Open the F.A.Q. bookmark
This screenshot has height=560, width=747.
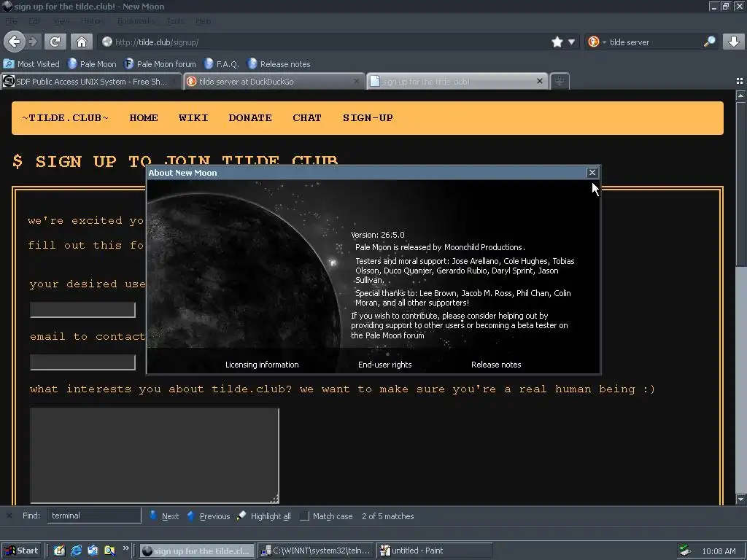pos(222,64)
